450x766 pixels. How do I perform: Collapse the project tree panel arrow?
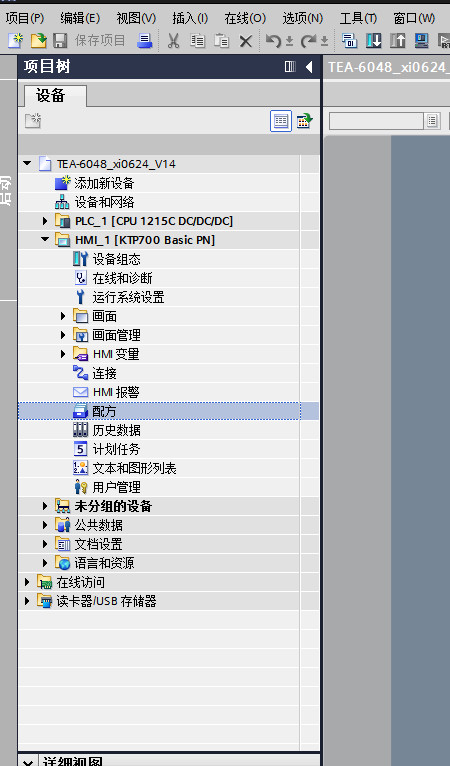pos(309,66)
